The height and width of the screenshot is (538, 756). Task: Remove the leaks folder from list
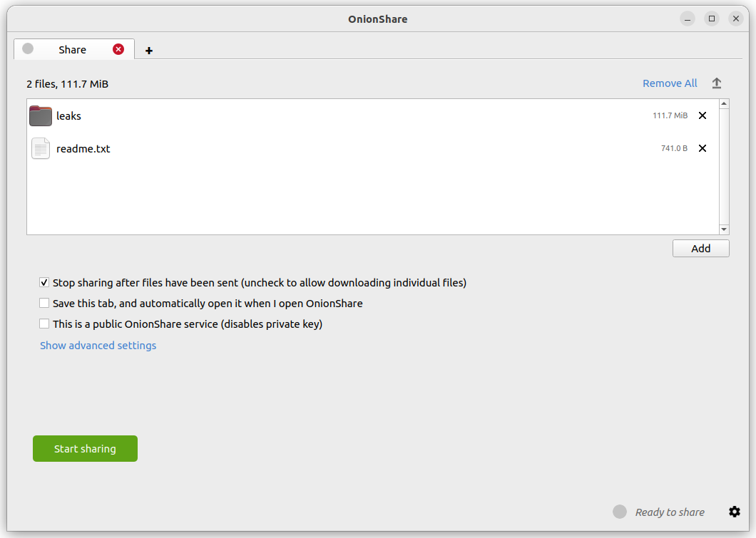pyautogui.click(x=703, y=115)
